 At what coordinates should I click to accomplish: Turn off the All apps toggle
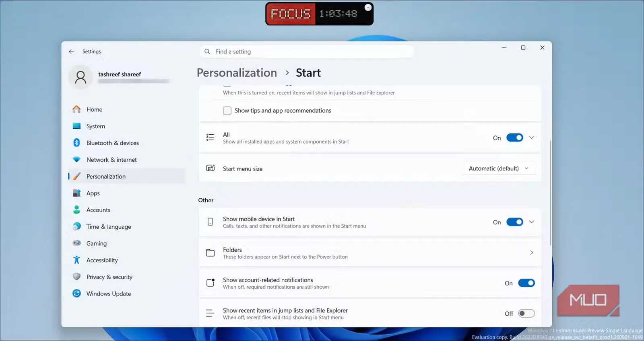click(514, 138)
